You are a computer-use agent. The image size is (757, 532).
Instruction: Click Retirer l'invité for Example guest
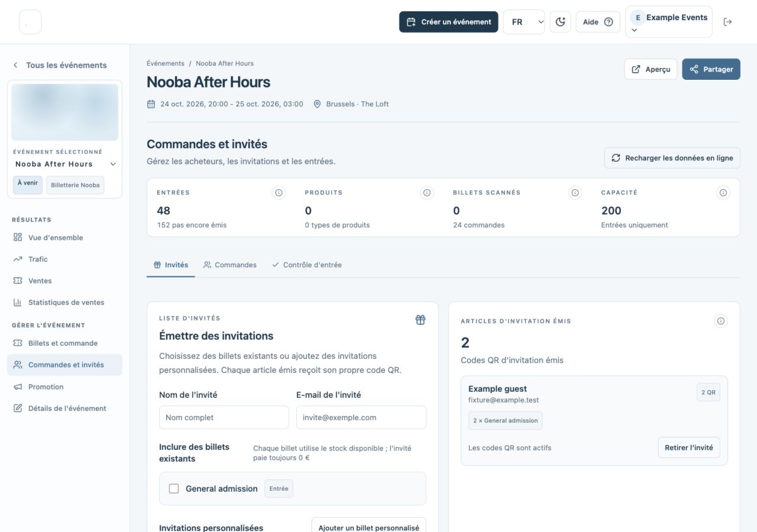click(689, 447)
